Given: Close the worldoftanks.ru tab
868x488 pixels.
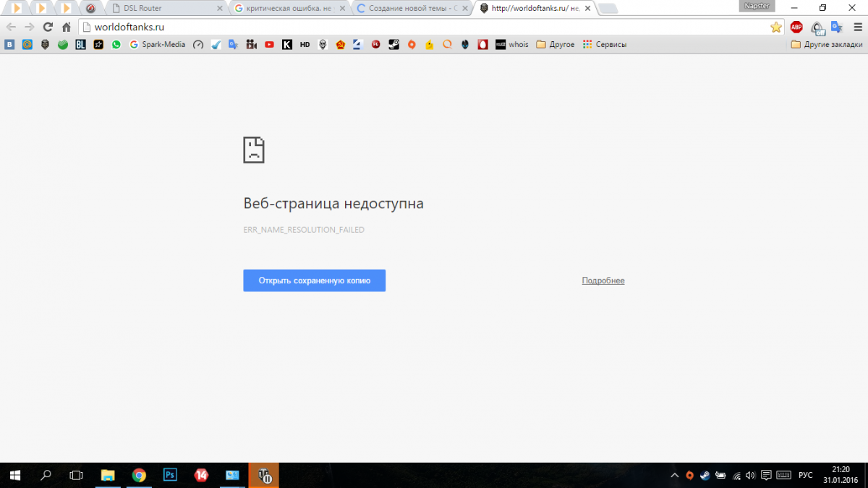Looking at the screenshot, I should click(x=586, y=8).
